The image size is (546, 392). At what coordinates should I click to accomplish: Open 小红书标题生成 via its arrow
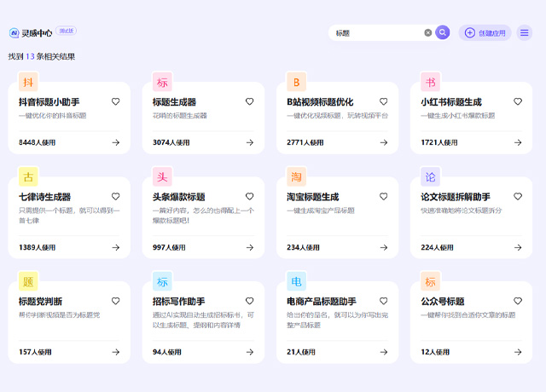(x=518, y=142)
